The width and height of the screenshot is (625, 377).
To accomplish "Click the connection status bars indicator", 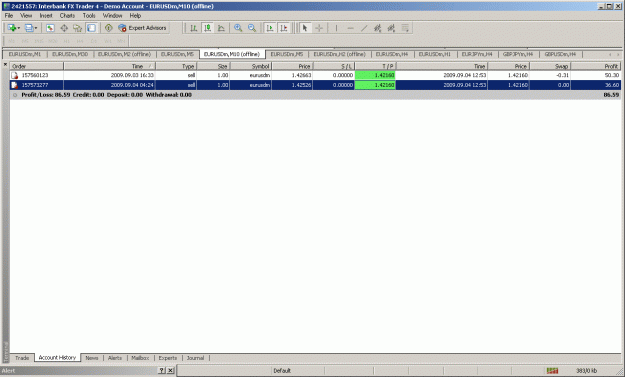I will 552,371.
